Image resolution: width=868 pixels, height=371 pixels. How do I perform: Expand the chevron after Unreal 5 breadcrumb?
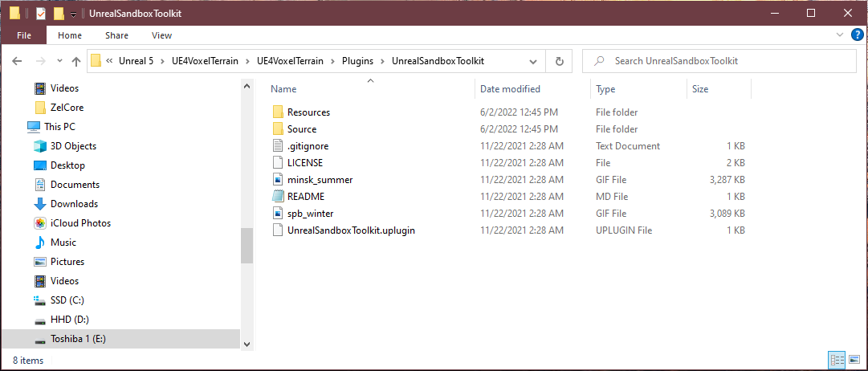(161, 61)
